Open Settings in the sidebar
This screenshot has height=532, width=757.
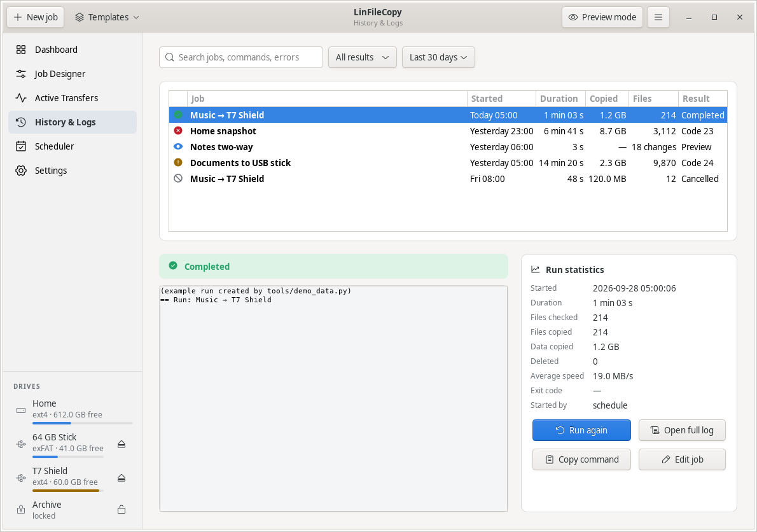pyautogui.click(x=73, y=171)
